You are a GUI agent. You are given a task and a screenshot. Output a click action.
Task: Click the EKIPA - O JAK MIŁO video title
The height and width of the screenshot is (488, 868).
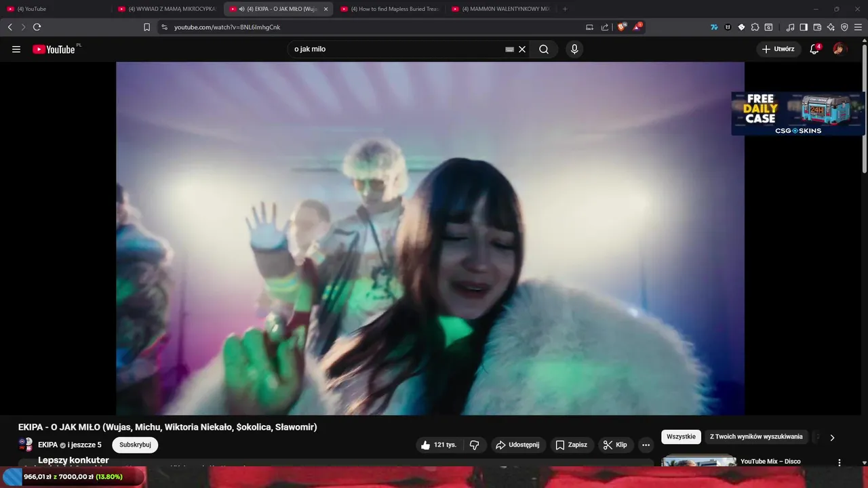(x=167, y=427)
